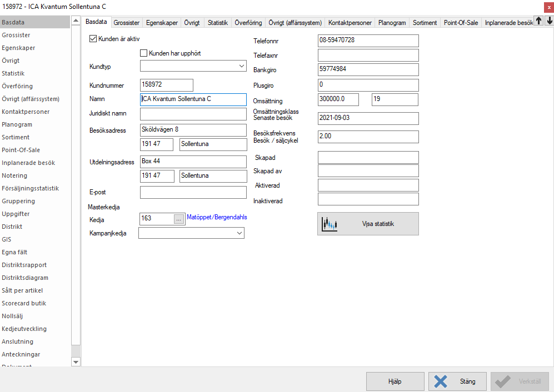The width and height of the screenshot is (554, 392).
Task: Check the Kunden har upphört box
Action: pyautogui.click(x=143, y=53)
